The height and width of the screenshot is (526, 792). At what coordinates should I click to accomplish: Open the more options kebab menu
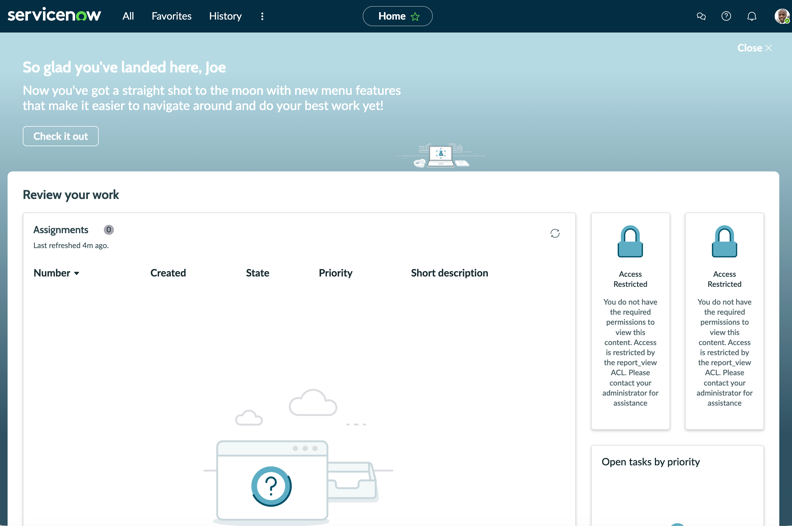pyautogui.click(x=262, y=16)
